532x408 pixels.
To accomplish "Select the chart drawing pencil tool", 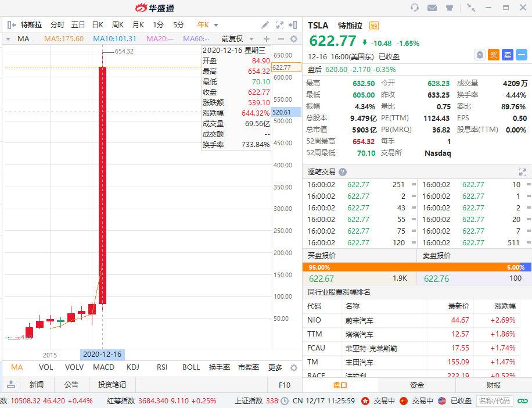I will [x=265, y=25].
